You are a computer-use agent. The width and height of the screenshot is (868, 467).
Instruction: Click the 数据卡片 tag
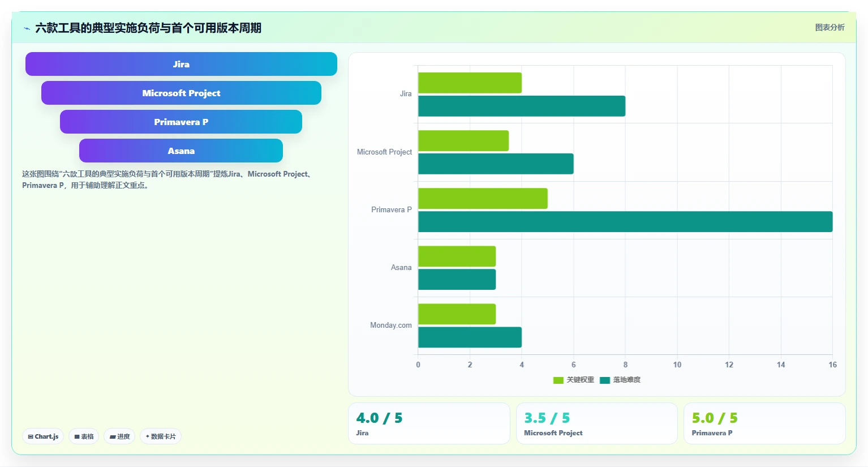(161, 436)
